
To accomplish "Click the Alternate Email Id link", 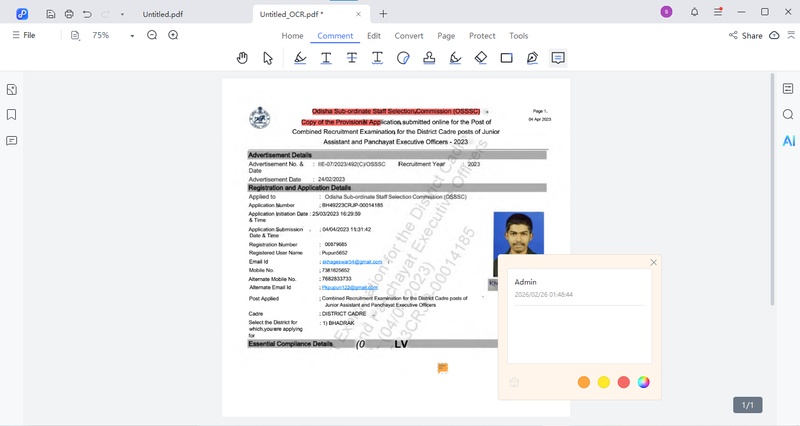I will (x=350, y=287).
